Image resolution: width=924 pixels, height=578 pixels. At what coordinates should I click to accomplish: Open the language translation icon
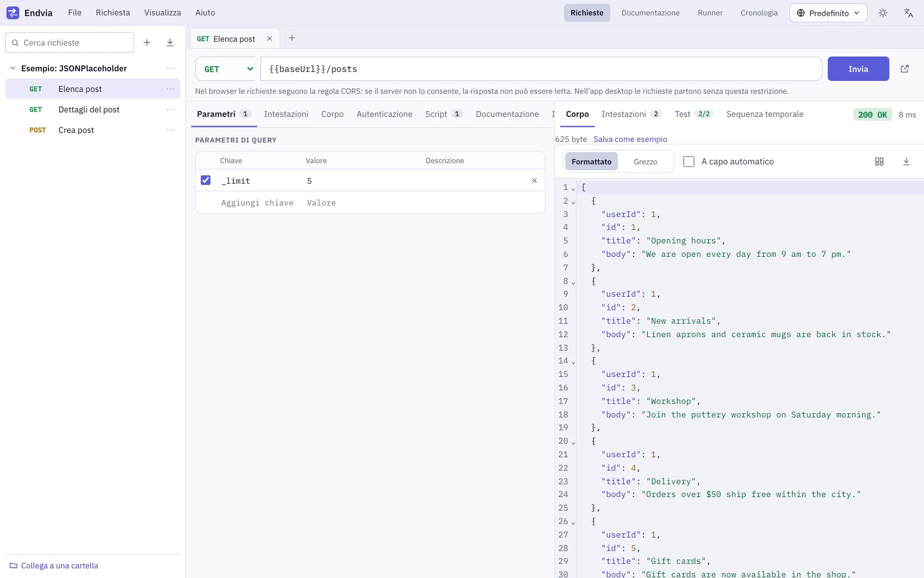click(908, 13)
